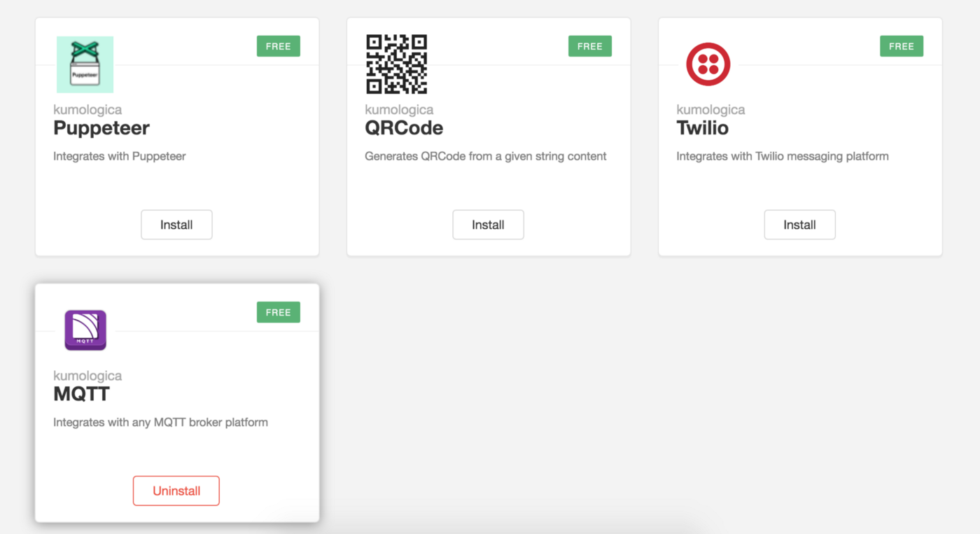Install the Twilio node
Screen dimensions: 980x534
click(x=799, y=225)
